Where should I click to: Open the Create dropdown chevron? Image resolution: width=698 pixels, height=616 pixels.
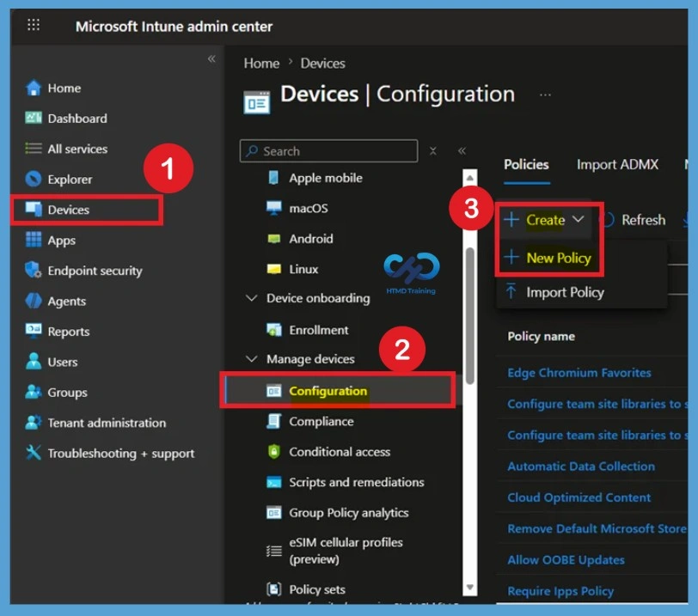(x=578, y=219)
